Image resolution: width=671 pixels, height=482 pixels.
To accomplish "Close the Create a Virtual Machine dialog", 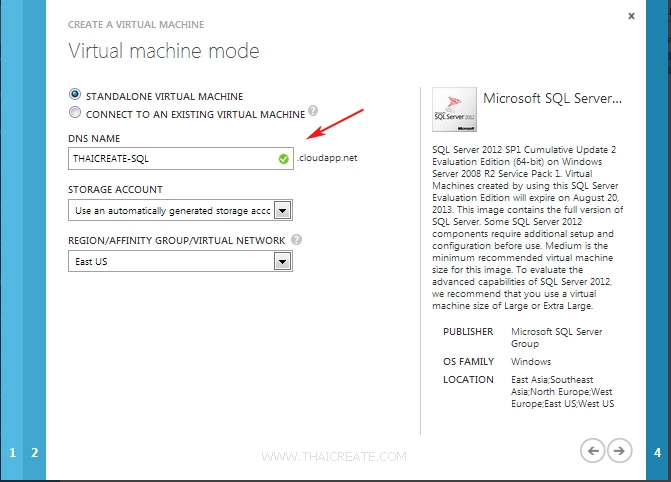I will coord(631,16).
